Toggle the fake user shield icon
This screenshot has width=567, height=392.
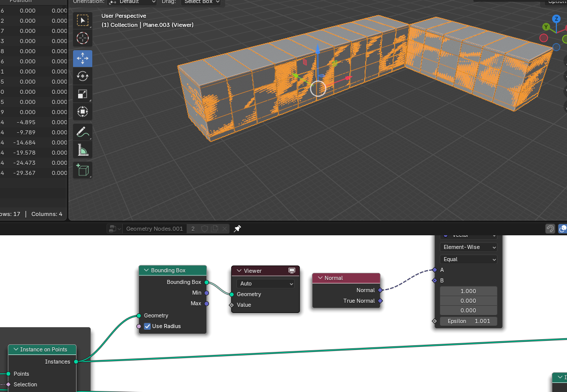click(204, 229)
